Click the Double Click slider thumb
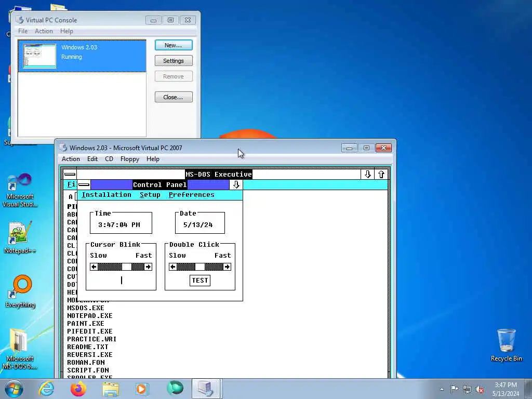The width and height of the screenshot is (532, 399). [200, 267]
